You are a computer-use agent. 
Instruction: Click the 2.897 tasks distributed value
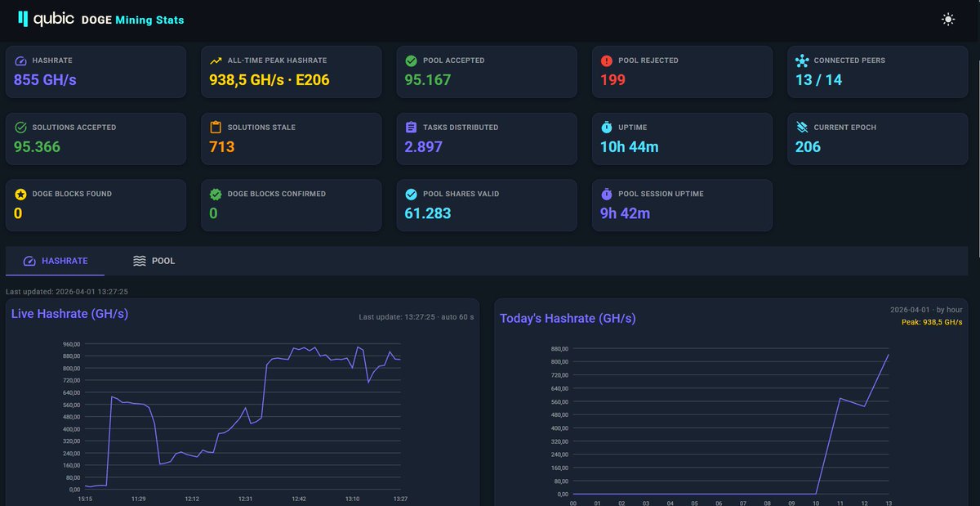click(424, 147)
